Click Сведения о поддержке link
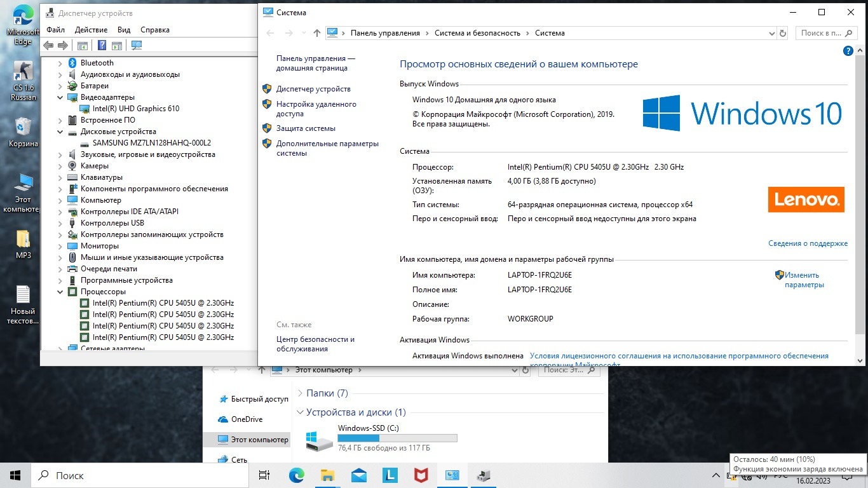This screenshot has height=488, width=868. coord(808,243)
